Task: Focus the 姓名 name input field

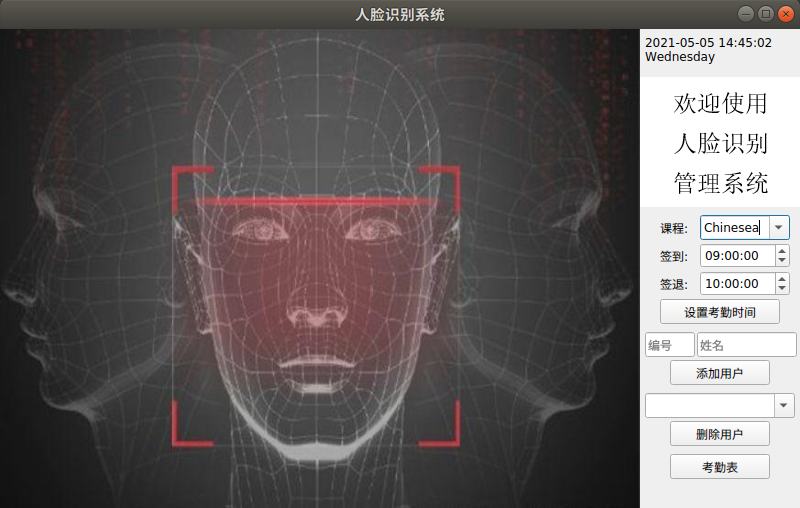Action: 746,345
